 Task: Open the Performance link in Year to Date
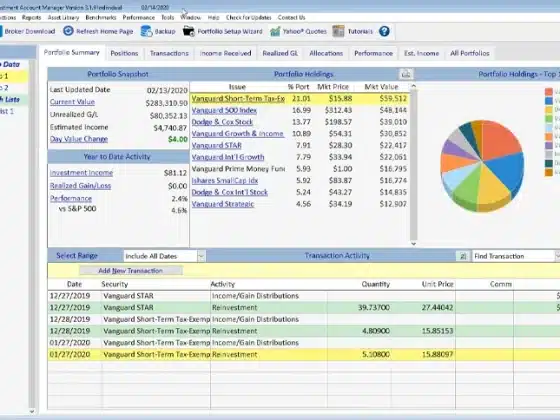tap(71, 198)
